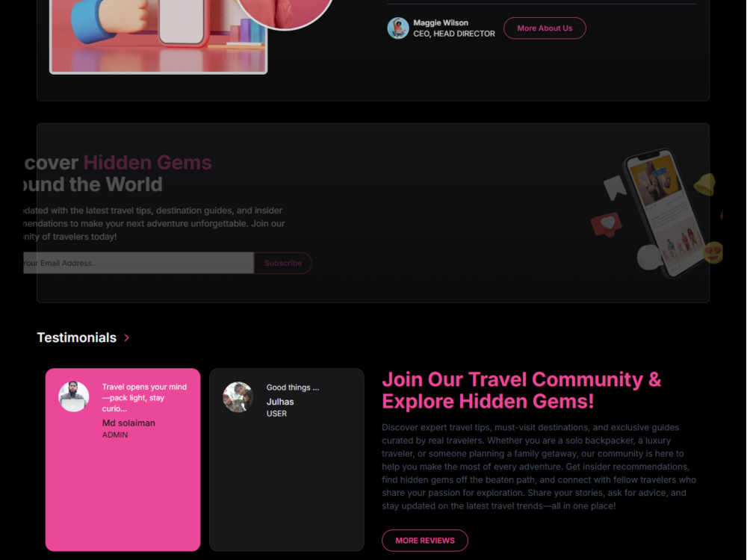Select the Julhas name text

[280, 402]
